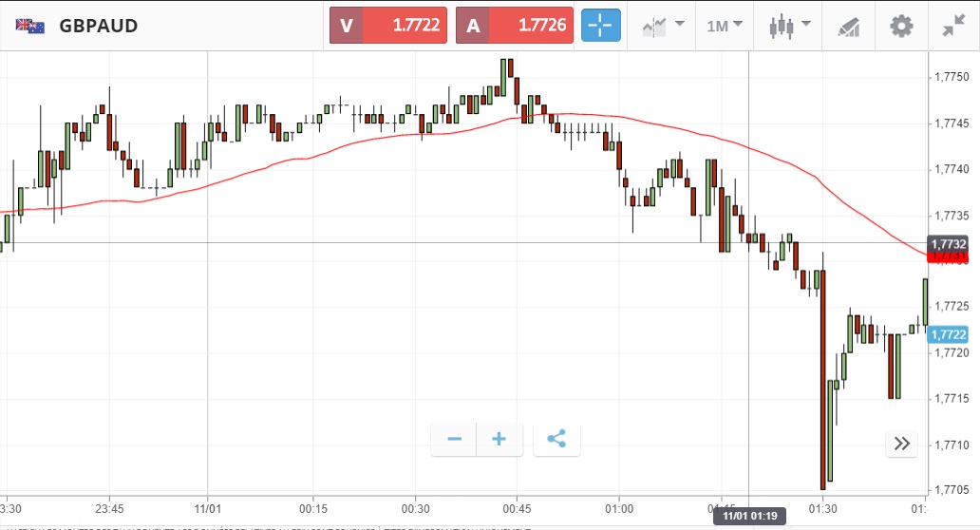Click the blue 1,7722 current price label
The width and height of the screenshot is (980, 530).
[x=949, y=334]
